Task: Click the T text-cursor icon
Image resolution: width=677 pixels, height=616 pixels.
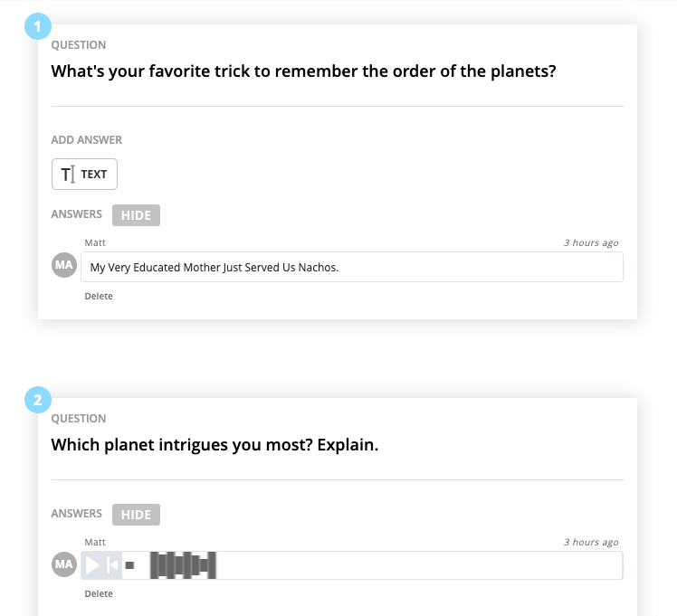Action: coord(68,175)
